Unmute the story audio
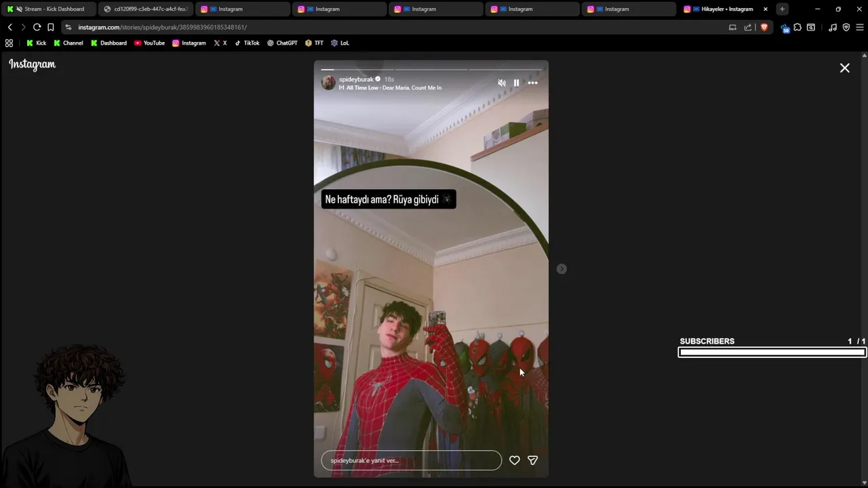The image size is (868, 488). tap(502, 83)
